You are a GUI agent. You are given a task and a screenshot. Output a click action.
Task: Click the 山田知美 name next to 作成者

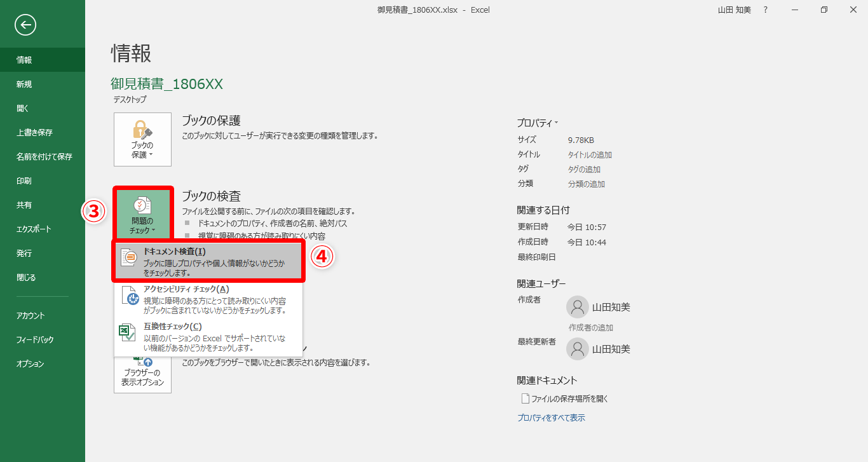pyautogui.click(x=611, y=308)
